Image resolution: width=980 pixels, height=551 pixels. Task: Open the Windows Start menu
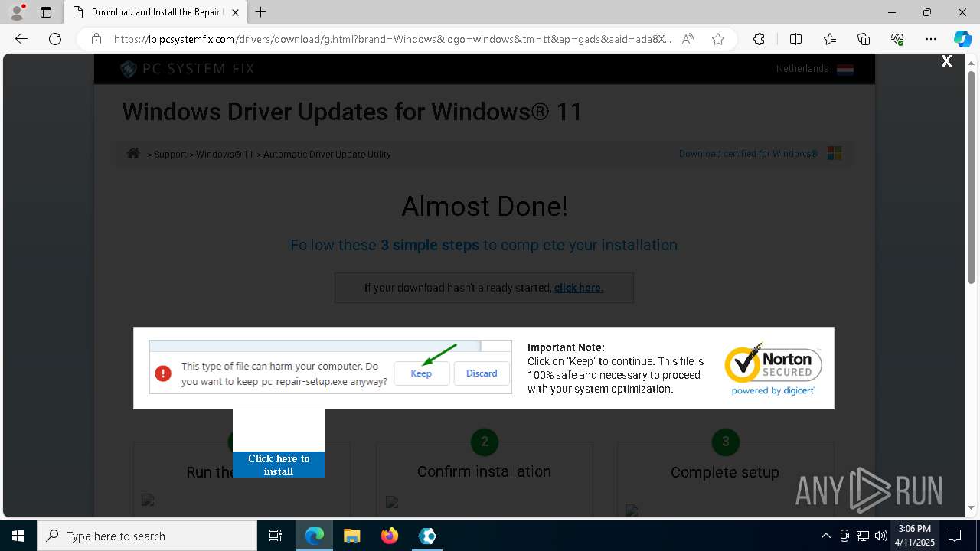[18, 536]
